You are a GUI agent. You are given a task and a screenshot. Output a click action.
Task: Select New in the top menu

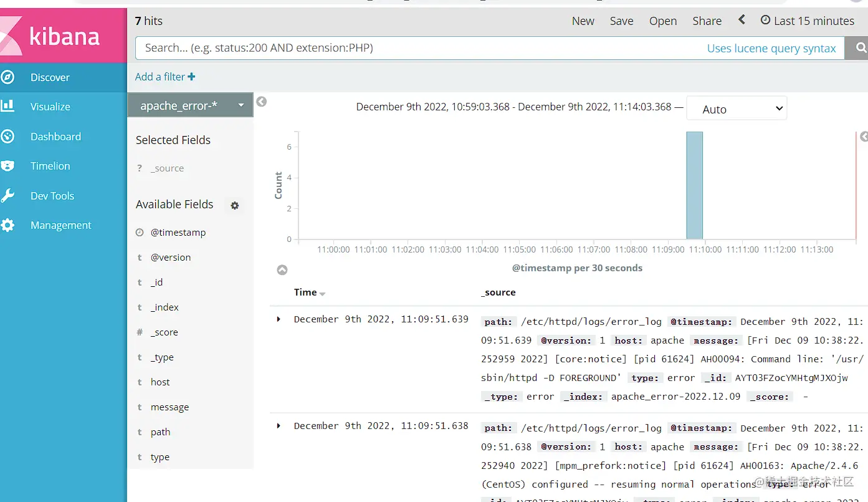click(583, 21)
